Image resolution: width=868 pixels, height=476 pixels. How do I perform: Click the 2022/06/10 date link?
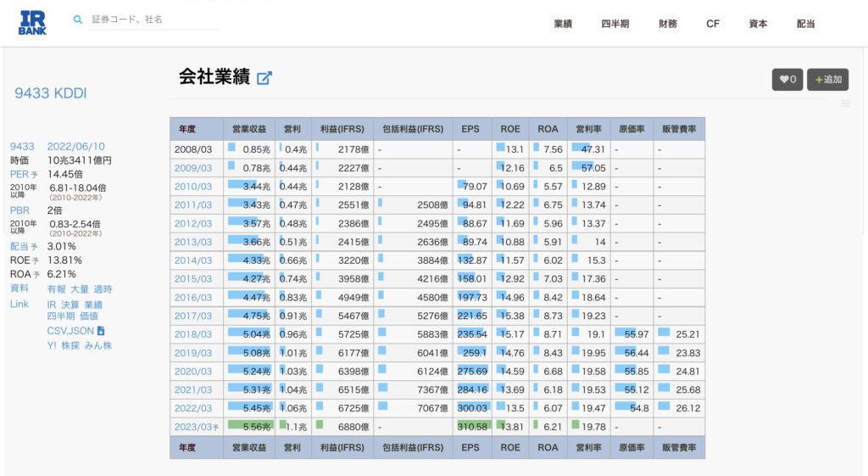click(75, 146)
